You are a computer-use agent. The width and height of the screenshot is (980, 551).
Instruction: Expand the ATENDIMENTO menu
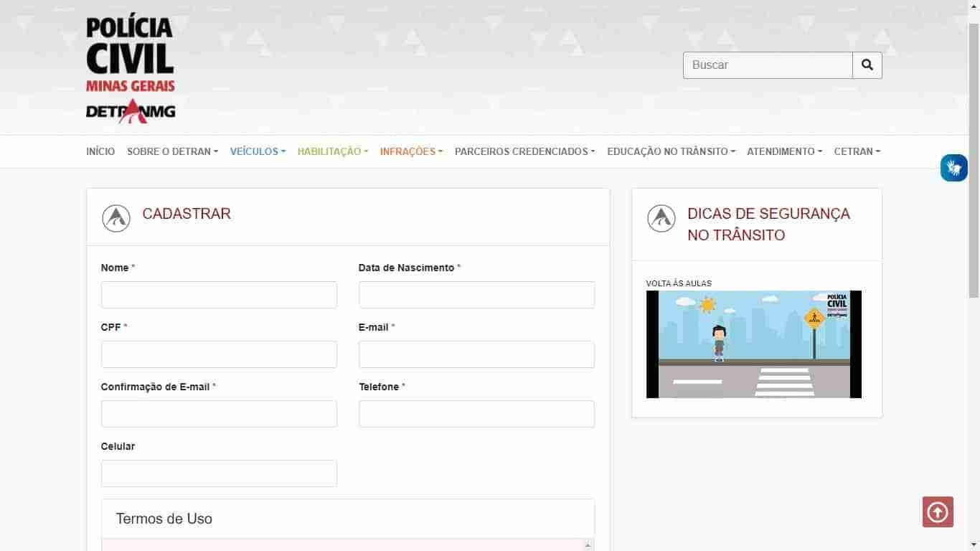(x=784, y=151)
